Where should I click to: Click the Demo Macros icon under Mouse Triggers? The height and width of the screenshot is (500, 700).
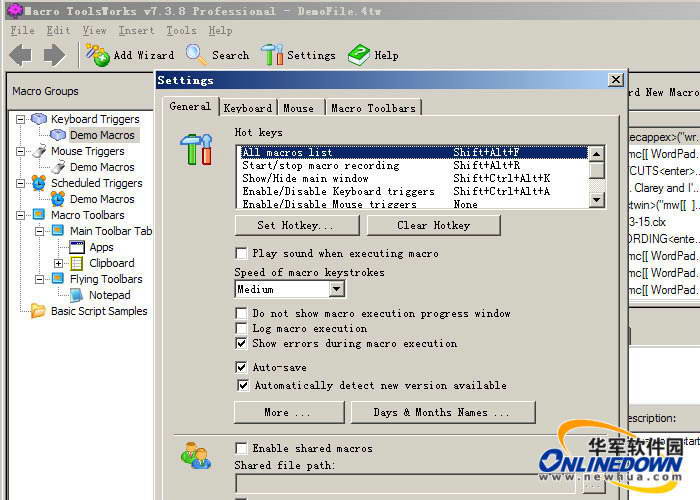point(58,167)
